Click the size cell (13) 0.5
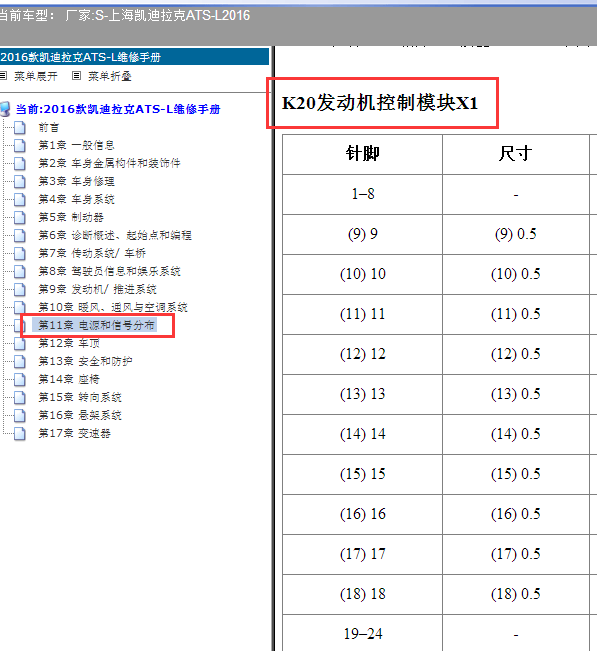This screenshot has height=651, width=597. point(516,394)
